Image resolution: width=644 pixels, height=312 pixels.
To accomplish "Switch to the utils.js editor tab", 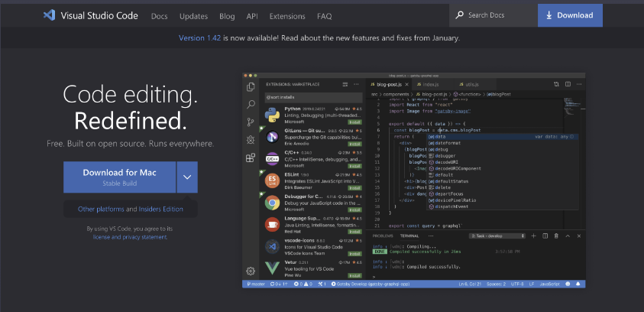I will point(471,84).
